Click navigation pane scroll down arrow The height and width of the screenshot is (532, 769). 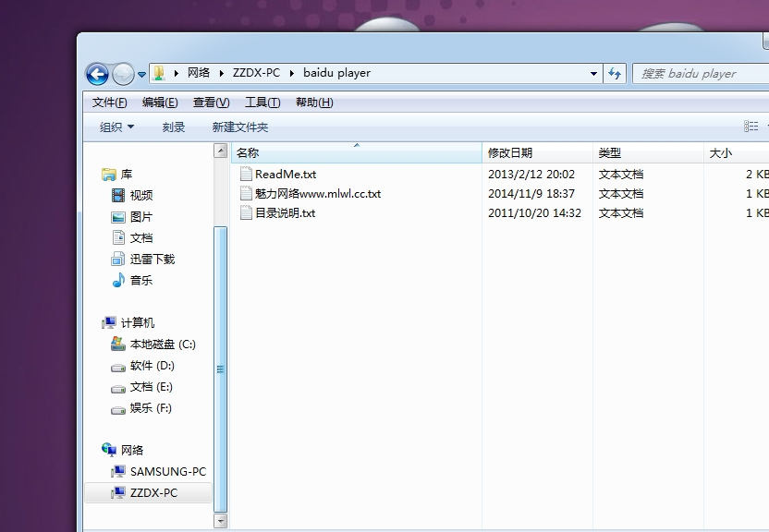tap(221, 521)
